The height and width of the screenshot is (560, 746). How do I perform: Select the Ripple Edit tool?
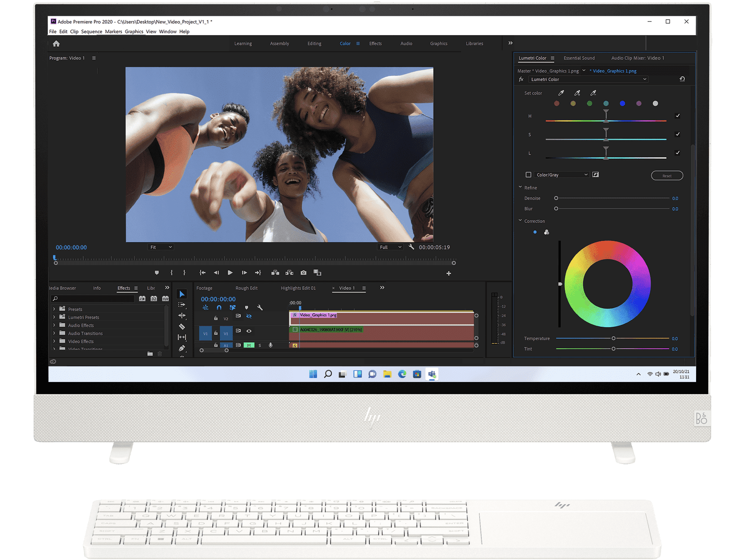(182, 316)
